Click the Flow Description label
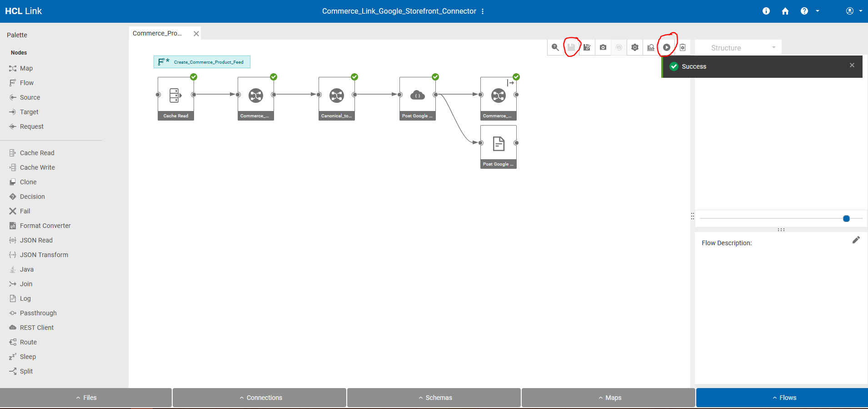The height and width of the screenshot is (409, 868). pyautogui.click(x=727, y=243)
